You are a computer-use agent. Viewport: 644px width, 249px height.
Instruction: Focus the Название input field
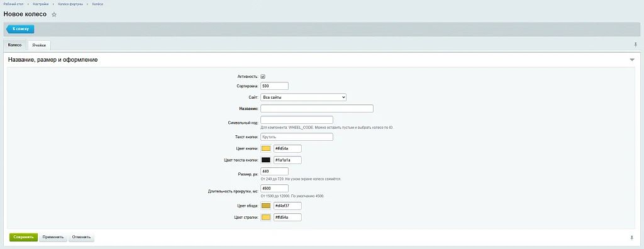[317, 109]
